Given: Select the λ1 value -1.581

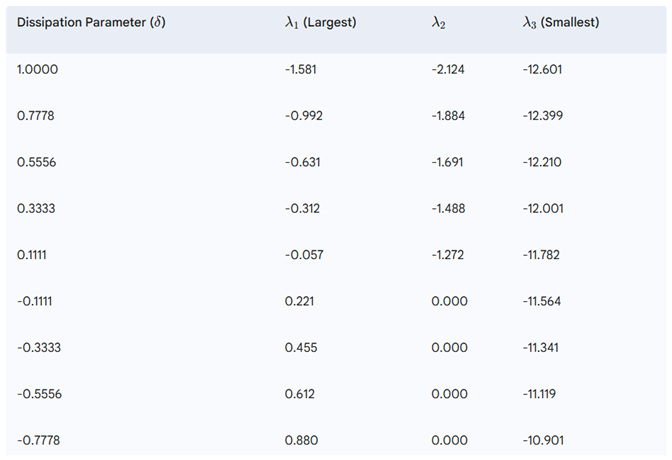Looking at the screenshot, I should coord(303,69).
